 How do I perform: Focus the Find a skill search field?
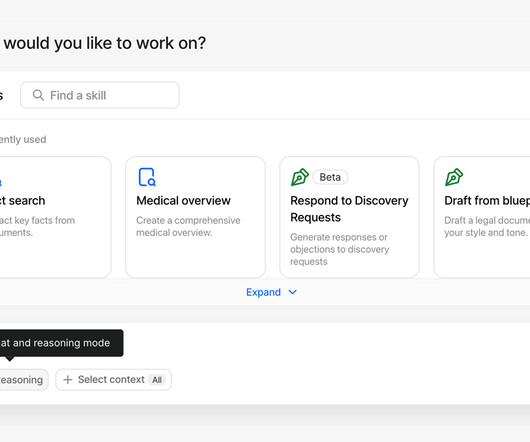(x=100, y=95)
